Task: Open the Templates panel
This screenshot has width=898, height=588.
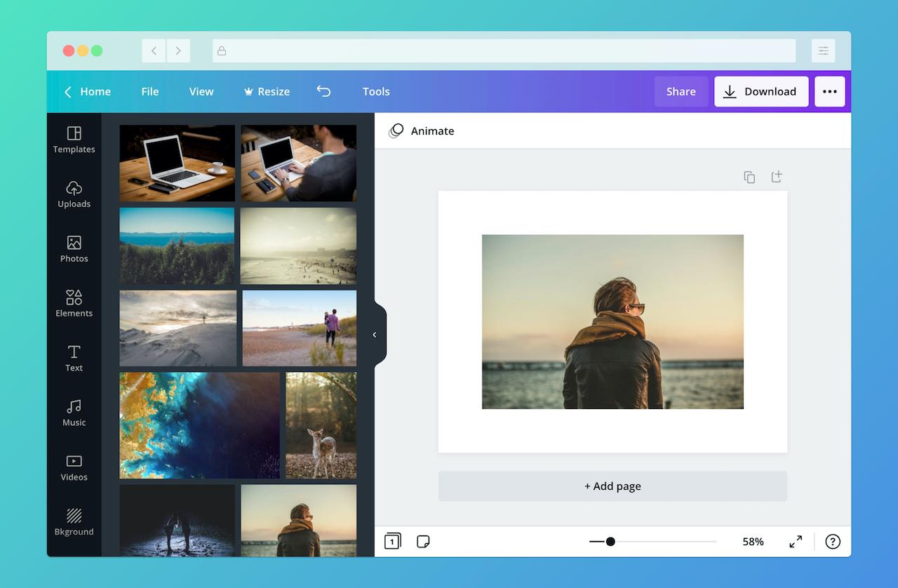Action: 74,140
